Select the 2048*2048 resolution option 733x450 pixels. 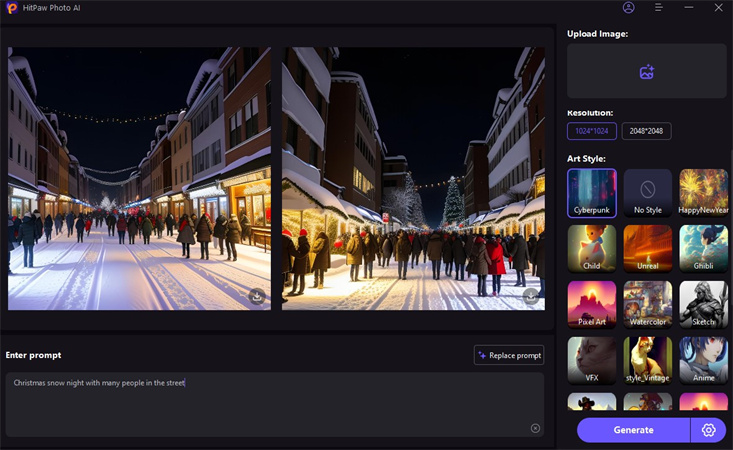[x=646, y=131]
